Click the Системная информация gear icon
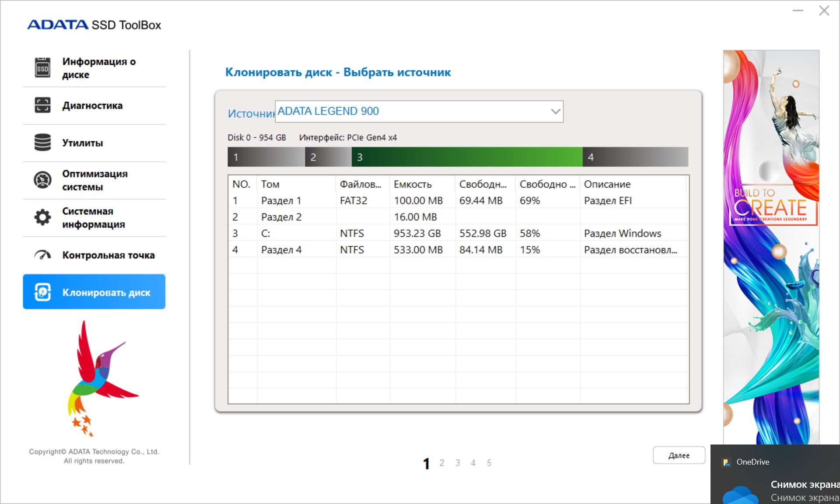Screen dimensions: 840x504 coord(42,217)
